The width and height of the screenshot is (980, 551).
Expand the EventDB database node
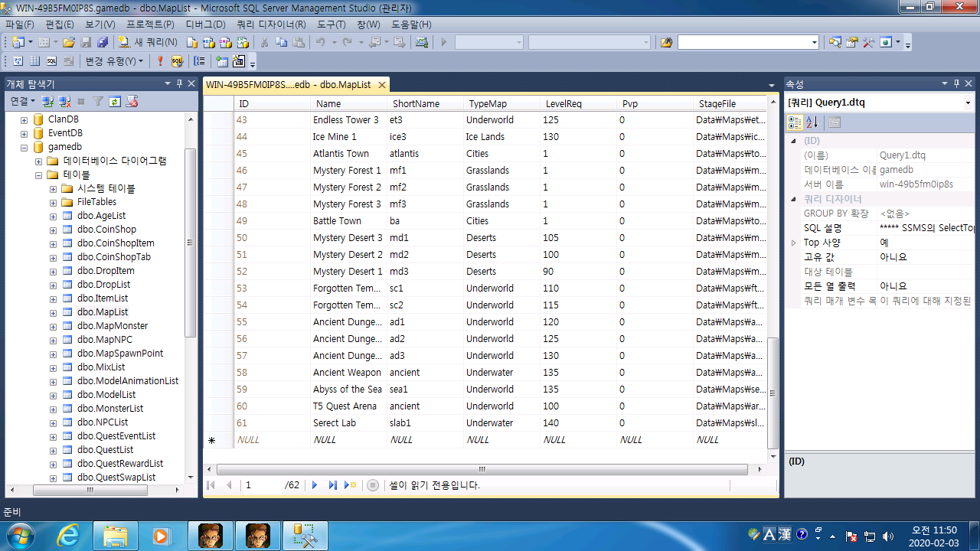tap(24, 133)
